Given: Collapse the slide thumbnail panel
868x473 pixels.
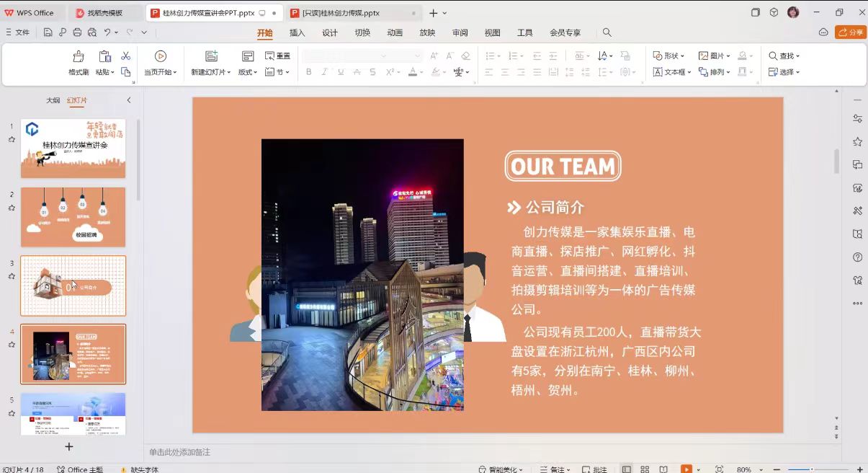Looking at the screenshot, I should [x=129, y=100].
